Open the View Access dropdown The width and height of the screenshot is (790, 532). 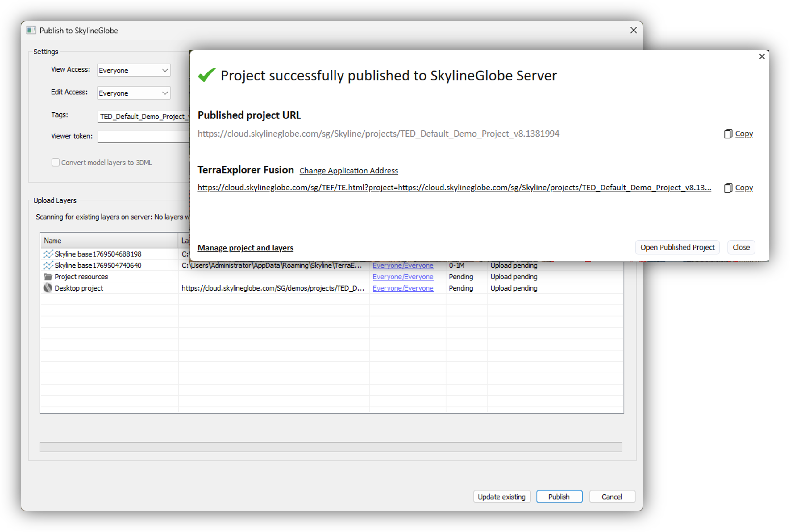133,70
